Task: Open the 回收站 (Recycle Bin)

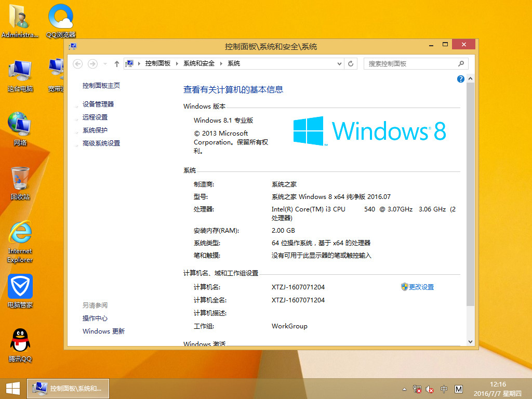Action: [20, 179]
